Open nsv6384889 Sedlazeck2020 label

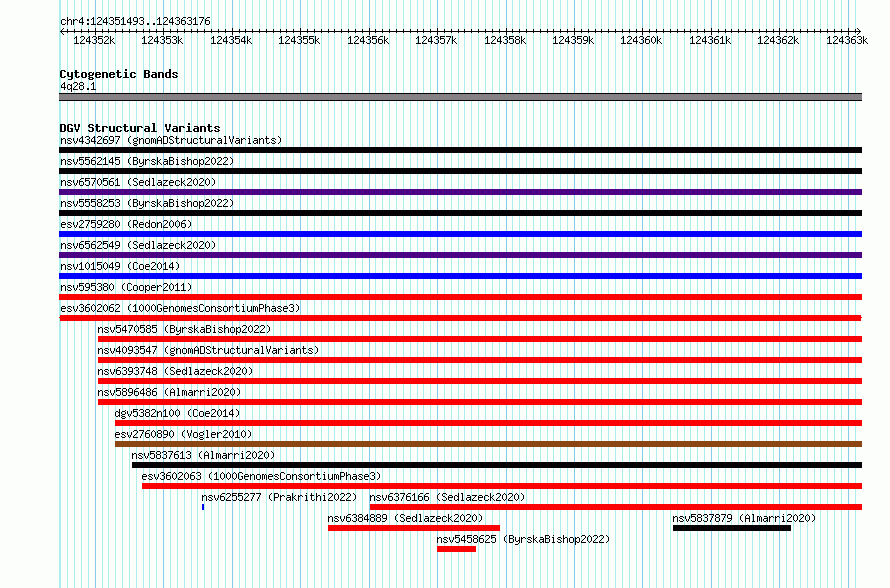point(405,518)
